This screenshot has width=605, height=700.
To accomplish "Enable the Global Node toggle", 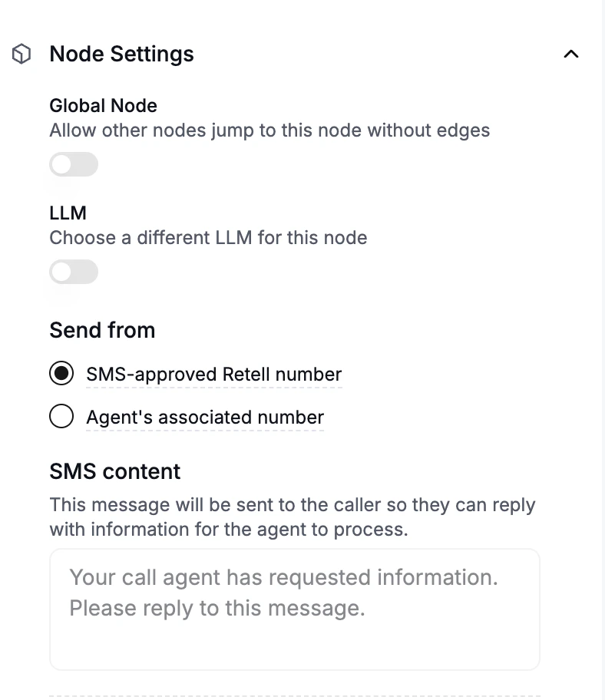I will (x=74, y=164).
